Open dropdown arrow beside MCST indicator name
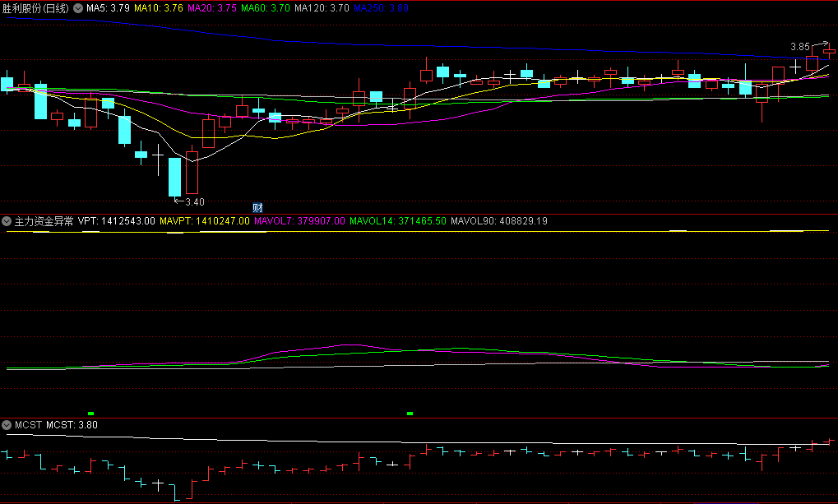838x504 pixels. (7, 425)
